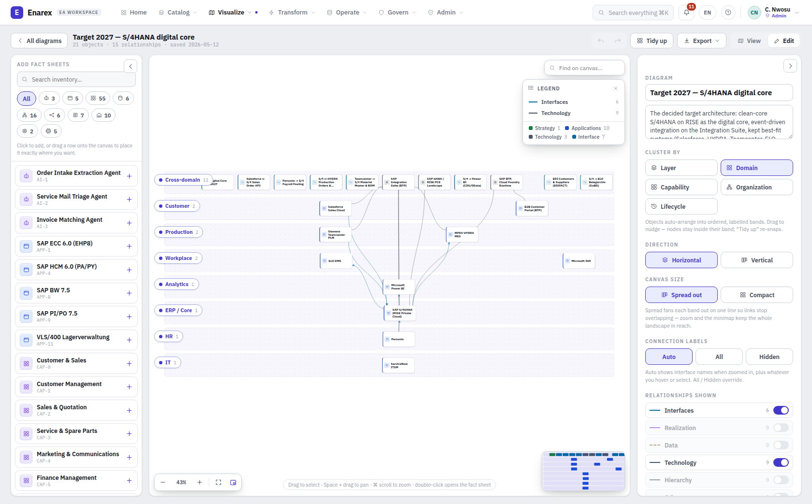
Task: Click the undo arrow icon
Action: pos(601,41)
